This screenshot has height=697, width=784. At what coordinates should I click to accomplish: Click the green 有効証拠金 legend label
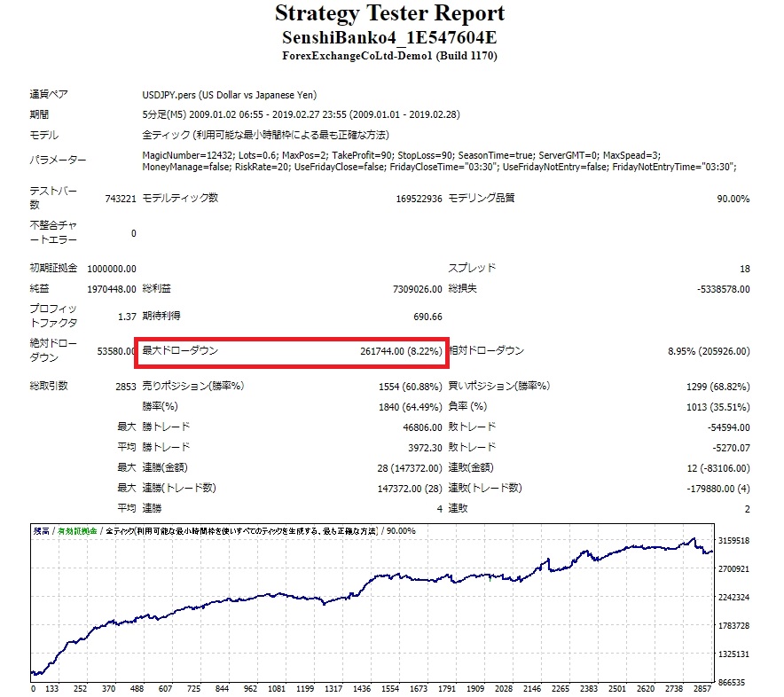click(x=77, y=531)
